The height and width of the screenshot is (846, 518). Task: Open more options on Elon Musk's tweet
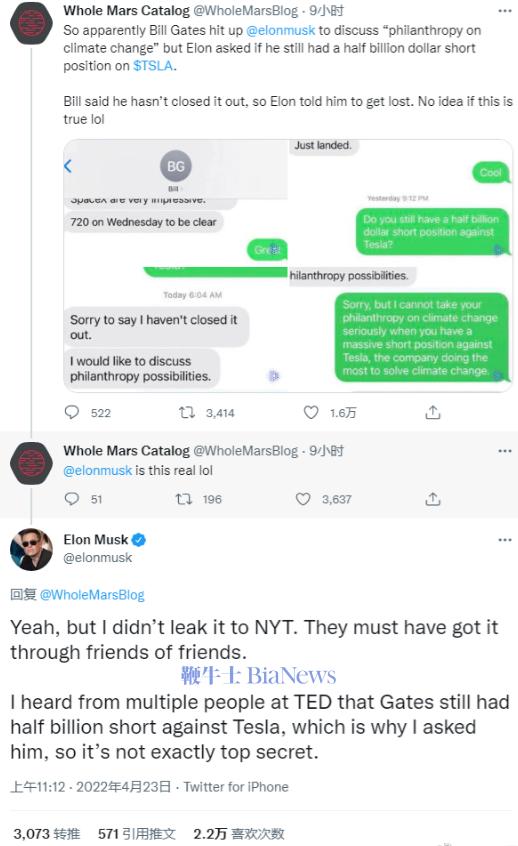(505, 540)
